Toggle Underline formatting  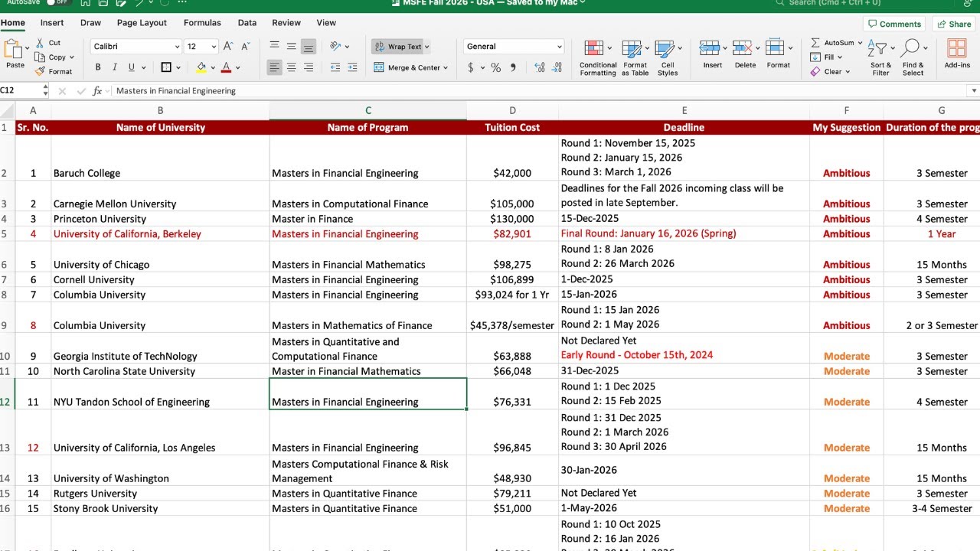click(x=132, y=67)
